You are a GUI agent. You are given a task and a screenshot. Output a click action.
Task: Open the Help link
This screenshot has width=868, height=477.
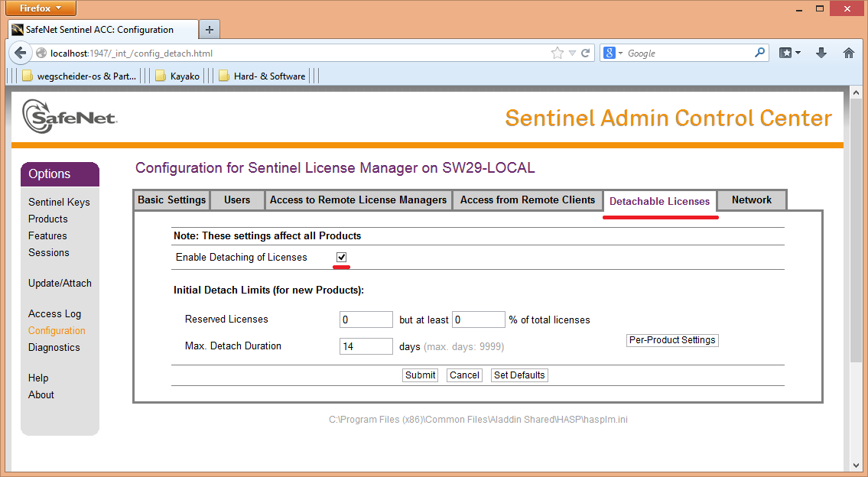(38, 378)
